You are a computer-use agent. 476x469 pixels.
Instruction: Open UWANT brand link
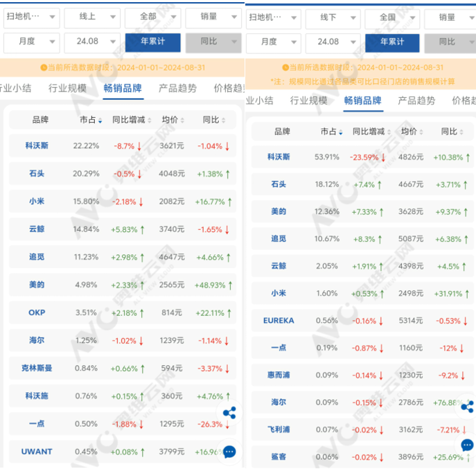click(x=37, y=452)
